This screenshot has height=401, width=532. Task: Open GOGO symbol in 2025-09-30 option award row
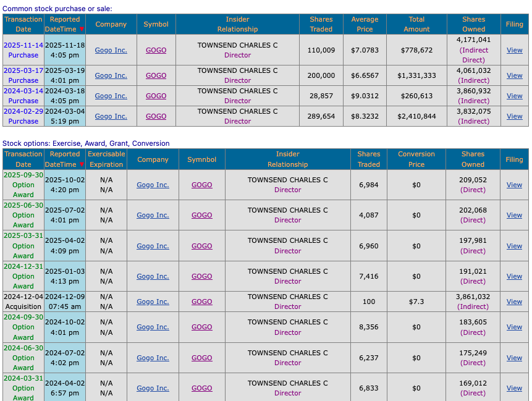point(202,185)
